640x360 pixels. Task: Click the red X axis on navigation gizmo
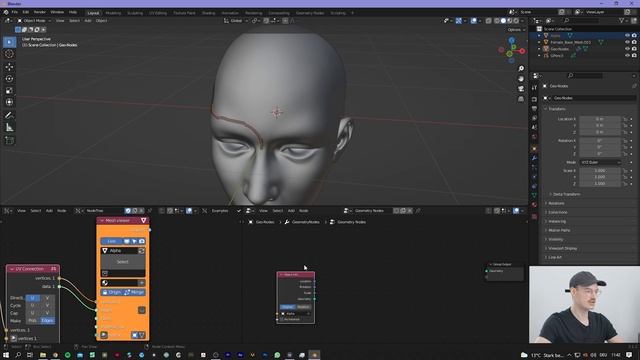(522, 51)
